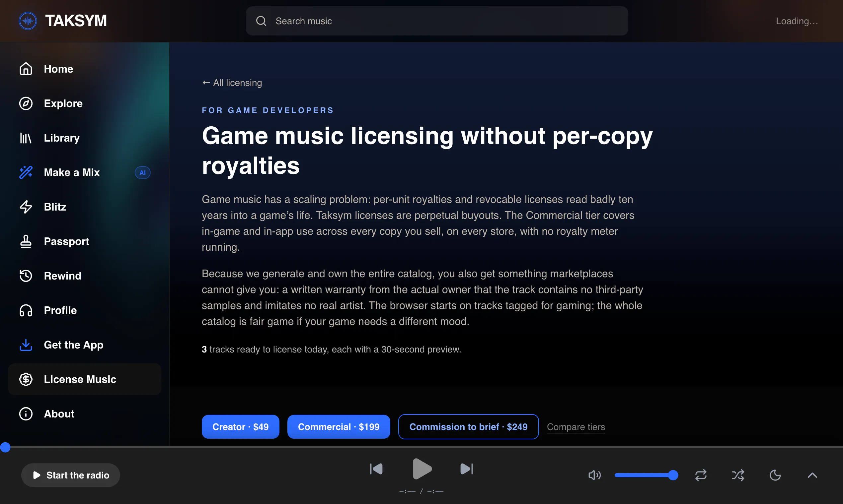Click the Loading… status text
Screen dimensions: 843x504
point(797,21)
